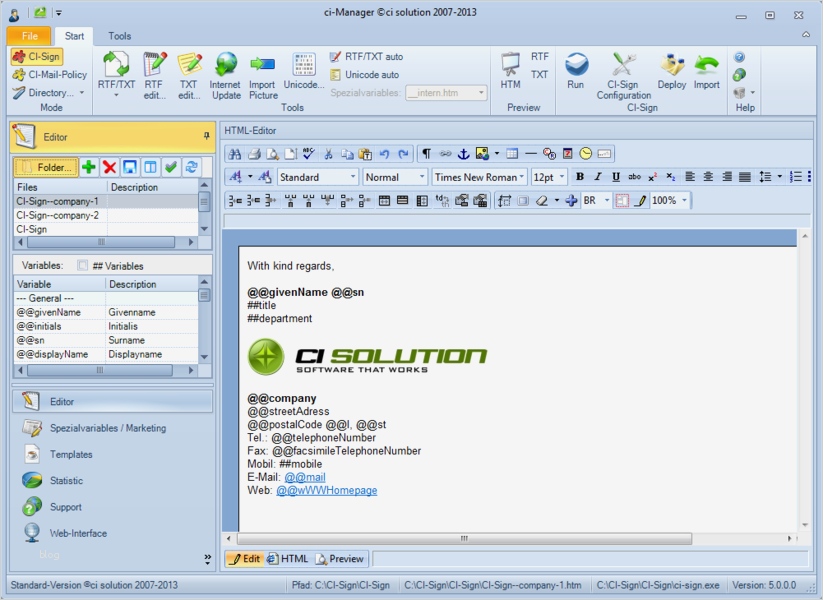Select the @@displayName variable row
Viewport: 823px width, 600px height.
(106, 354)
